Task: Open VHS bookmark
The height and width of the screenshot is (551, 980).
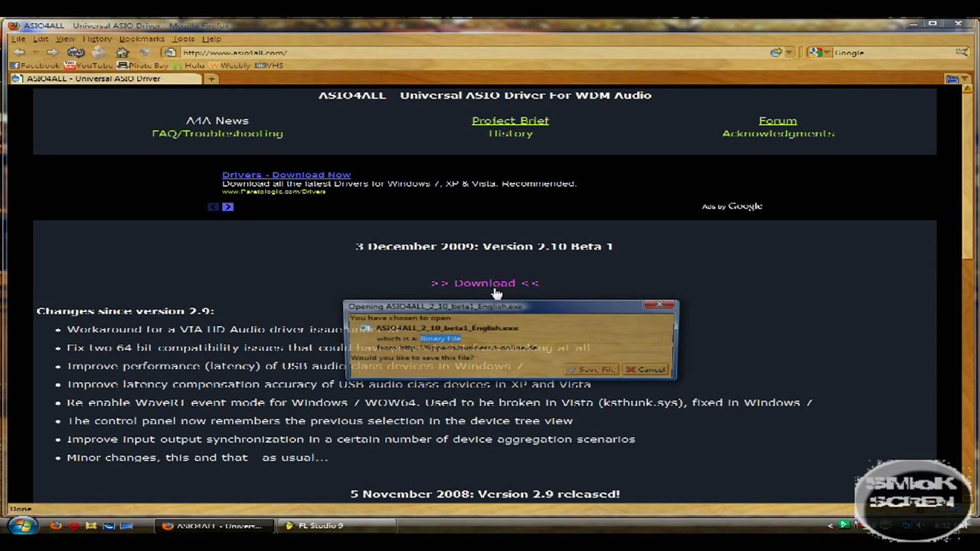Action: [x=269, y=66]
